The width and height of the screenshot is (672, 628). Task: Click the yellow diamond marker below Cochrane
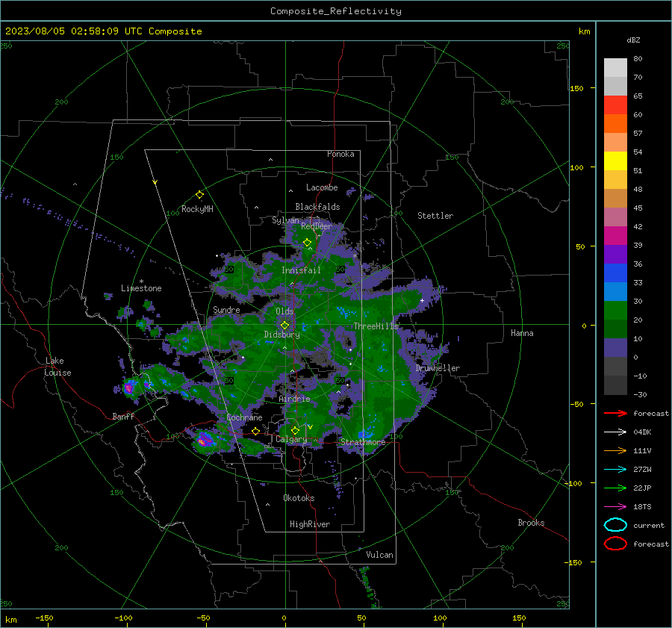pyautogui.click(x=255, y=431)
